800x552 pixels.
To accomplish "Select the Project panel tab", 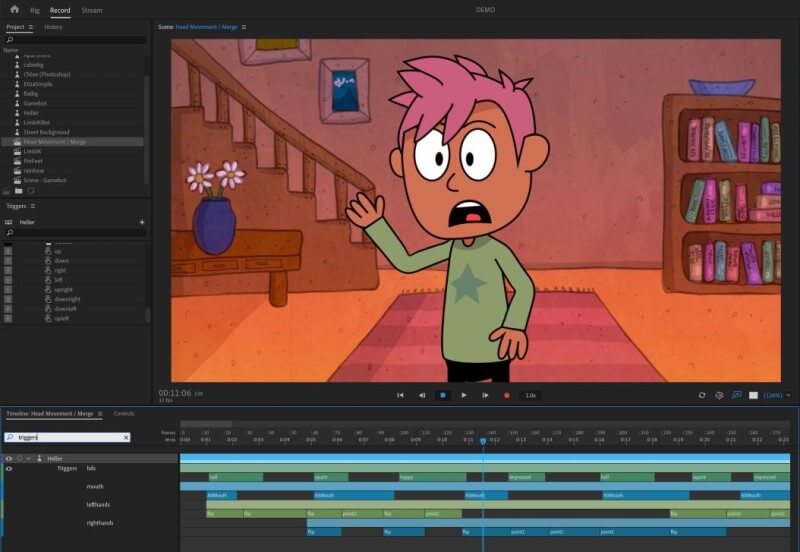I will pyautogui.click(x=15, y=27).
